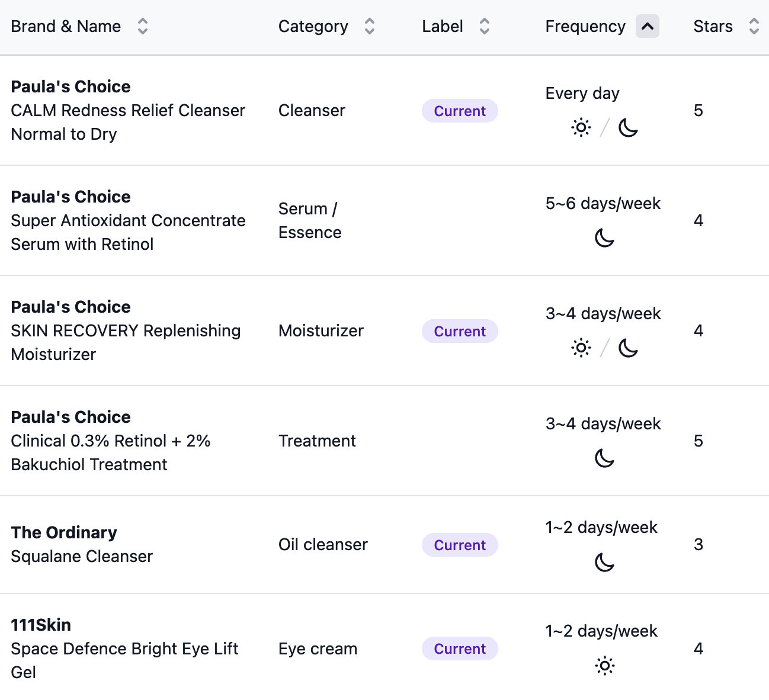Select Super Antioxidant Concentrate Serum product name
The height and width of the screenshot is (700, 769).
(x=128, y=232)
